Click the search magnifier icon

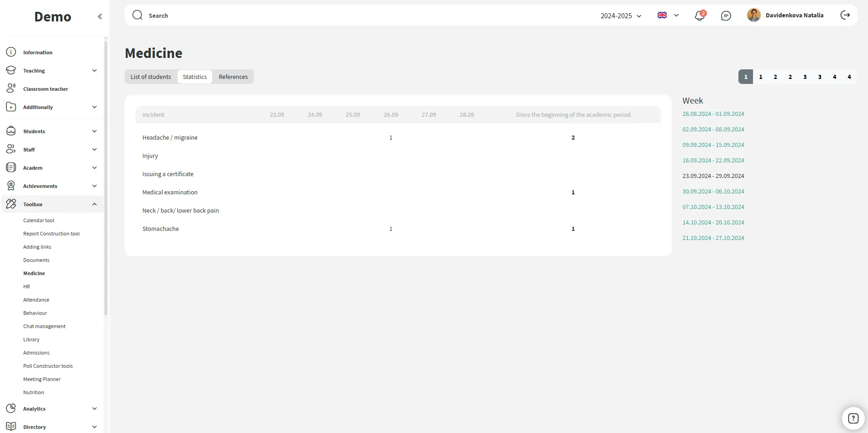coord(137,15)
